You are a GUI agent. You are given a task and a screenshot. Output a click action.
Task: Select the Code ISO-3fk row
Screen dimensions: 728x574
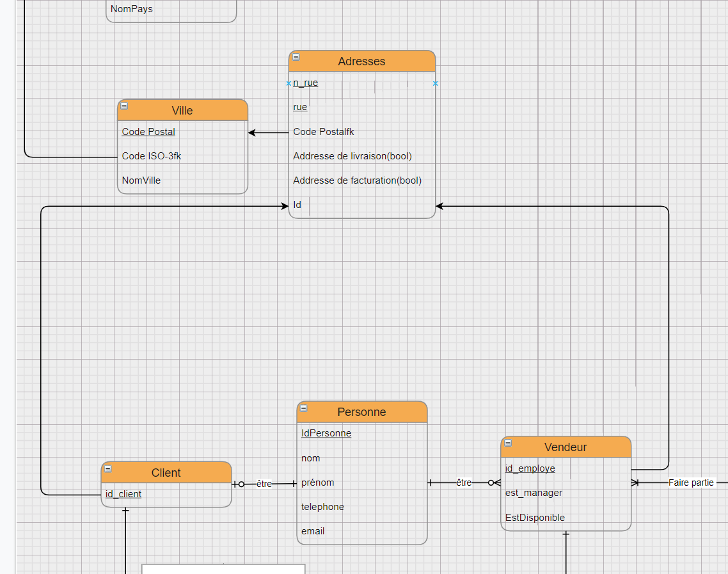point(182,156)
